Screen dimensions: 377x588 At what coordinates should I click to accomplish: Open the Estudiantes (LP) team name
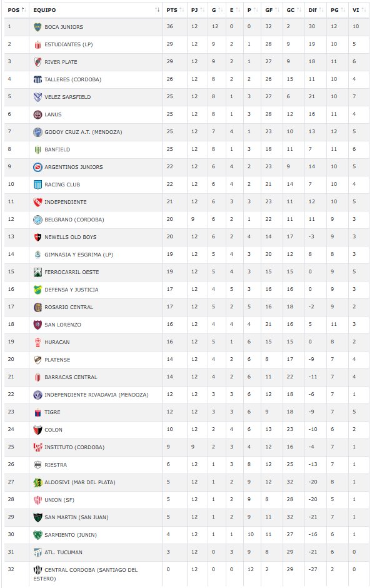coord(68,44)
